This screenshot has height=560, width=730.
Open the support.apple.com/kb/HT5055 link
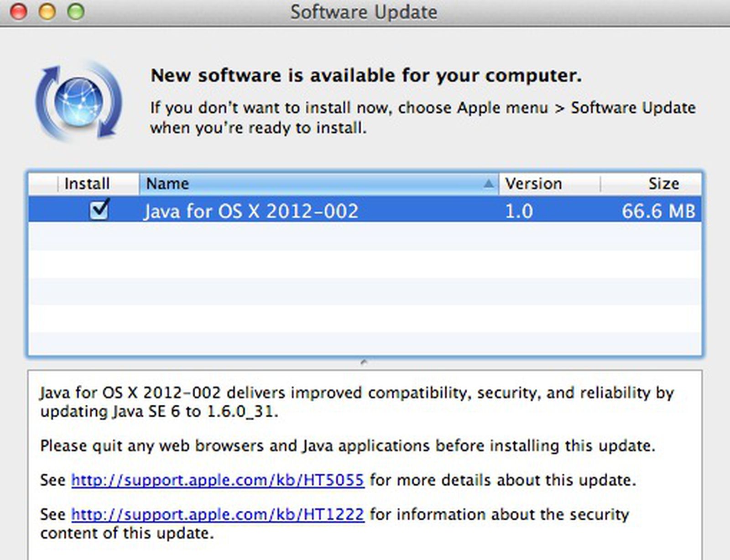point(218,480)
